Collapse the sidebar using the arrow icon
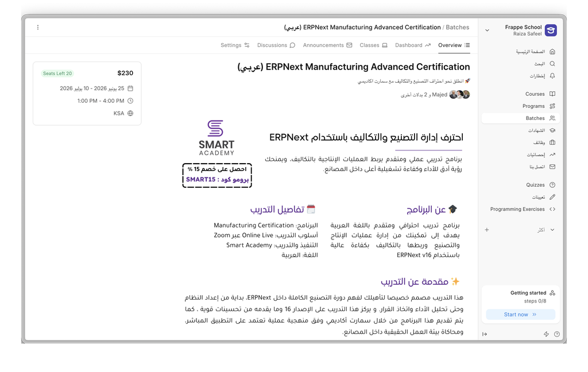588x372 pixels. [485, 334]
